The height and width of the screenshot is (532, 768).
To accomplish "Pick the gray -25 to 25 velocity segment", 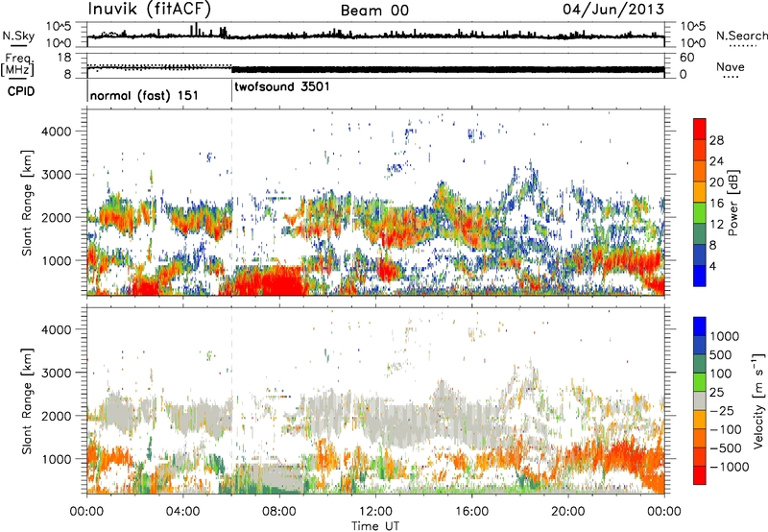I will coord(700,400).
